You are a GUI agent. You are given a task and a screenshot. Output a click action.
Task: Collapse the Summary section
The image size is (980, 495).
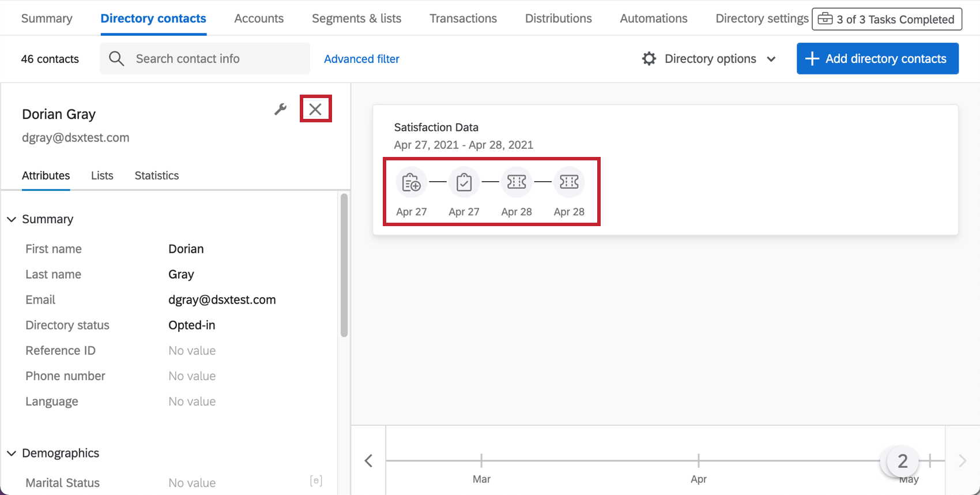point(12,219)
